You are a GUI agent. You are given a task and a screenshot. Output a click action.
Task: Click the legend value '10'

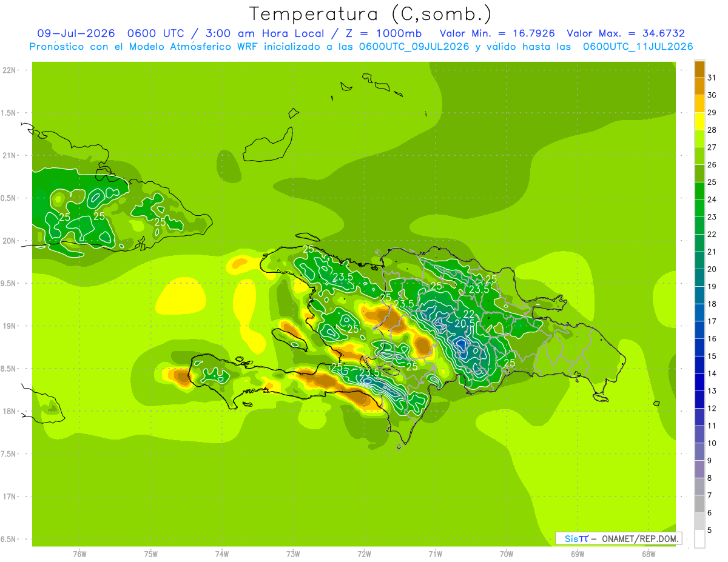[712, 443]
